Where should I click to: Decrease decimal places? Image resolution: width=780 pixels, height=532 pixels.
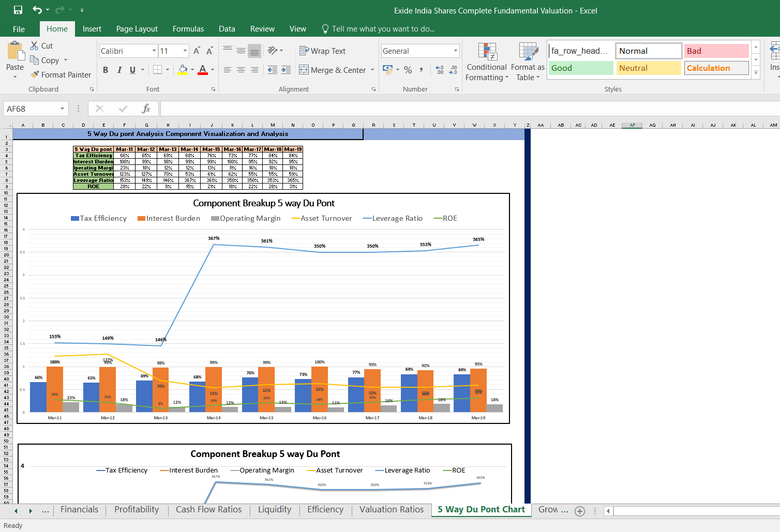(x=453, y=69)
